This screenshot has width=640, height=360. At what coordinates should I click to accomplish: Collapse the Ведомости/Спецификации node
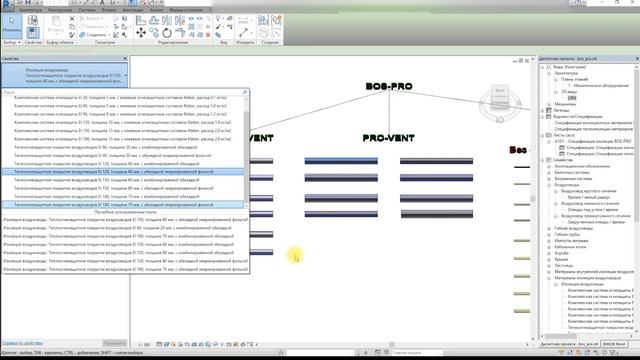pyautogui.click(x=543, y=117)
